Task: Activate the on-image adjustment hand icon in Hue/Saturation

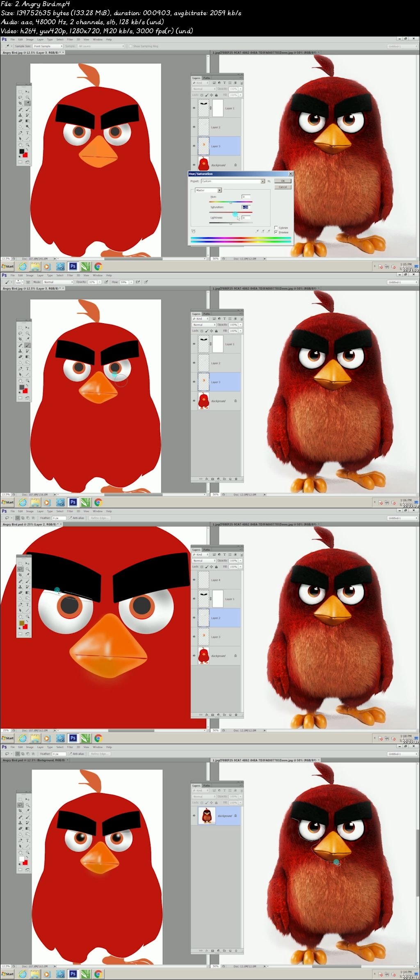Action: pyautogui.click(x=193, y=231)
